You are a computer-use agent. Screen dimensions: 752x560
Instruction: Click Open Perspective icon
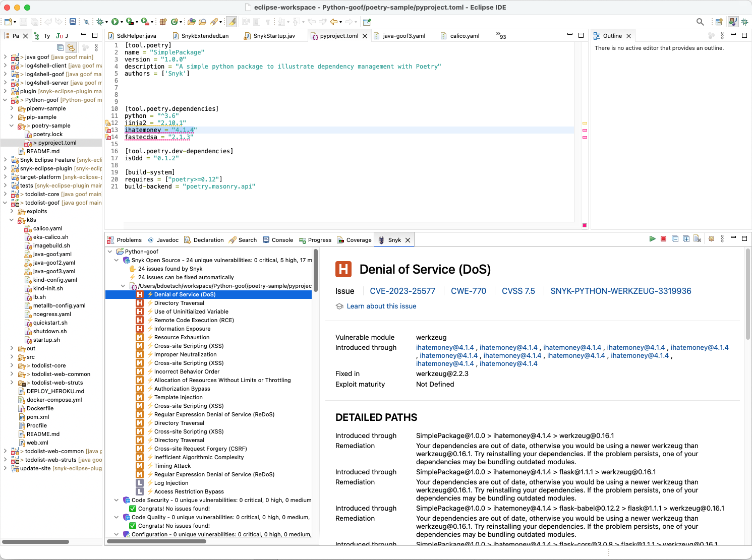[719, 22]
